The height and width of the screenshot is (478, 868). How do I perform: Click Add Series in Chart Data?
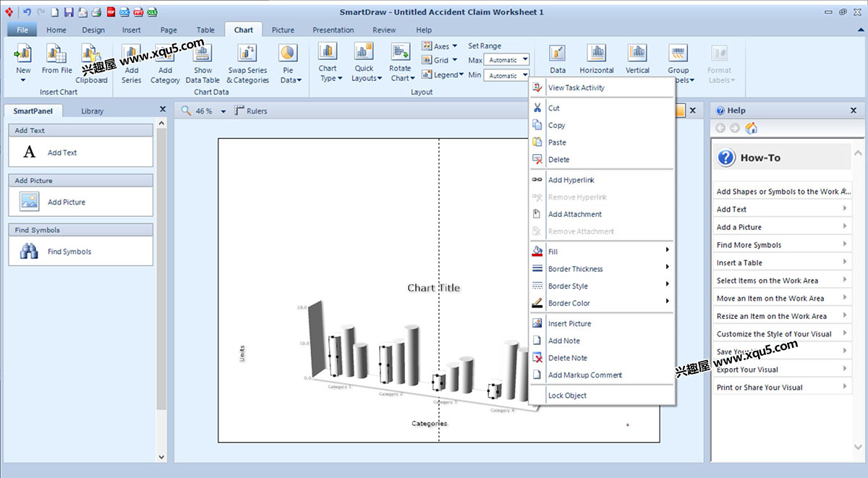(132, 64)
